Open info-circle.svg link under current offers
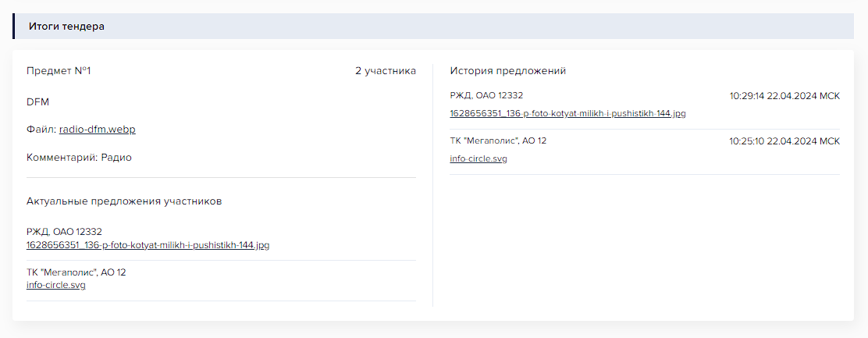Viewport: 868px width, 338px height. [x=56, y=286]
